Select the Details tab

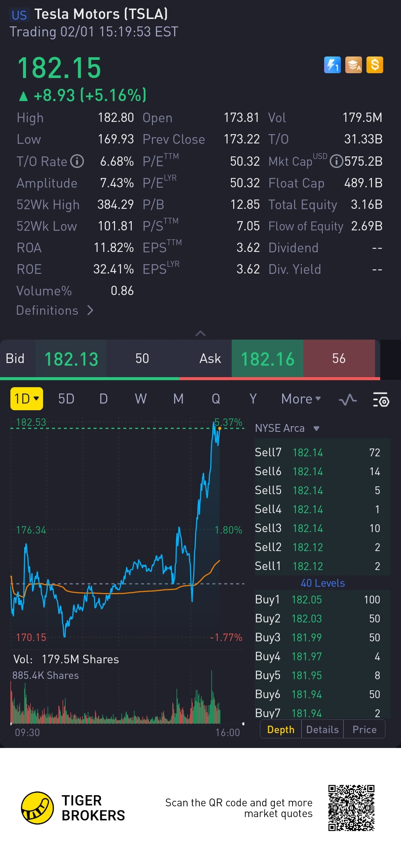point(322,729)
